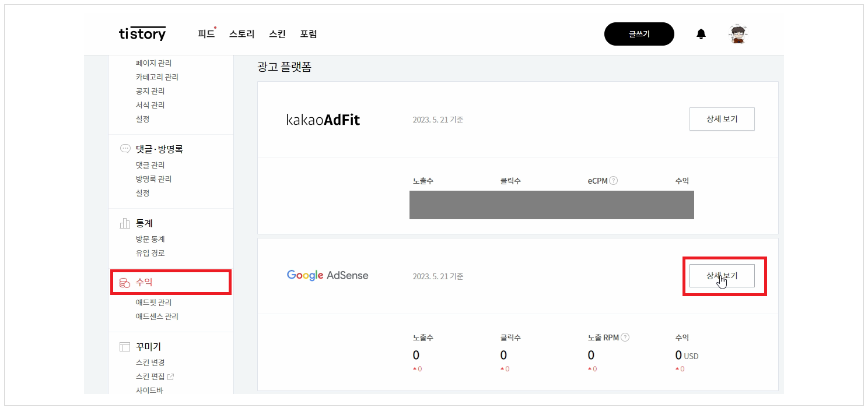866x411 pixels.
Task: Click the Google AdSense logo
Action: click(328, 275)
